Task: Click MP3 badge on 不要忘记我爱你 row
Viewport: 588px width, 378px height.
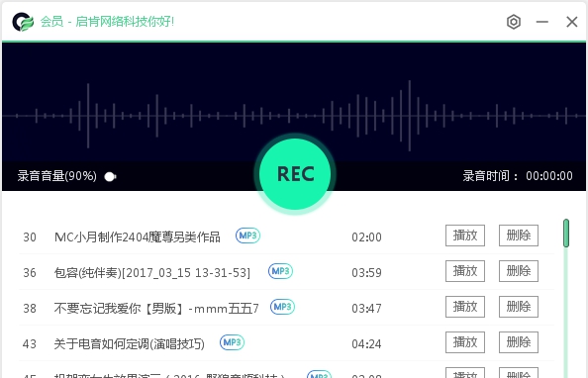Action: (282, 307)
